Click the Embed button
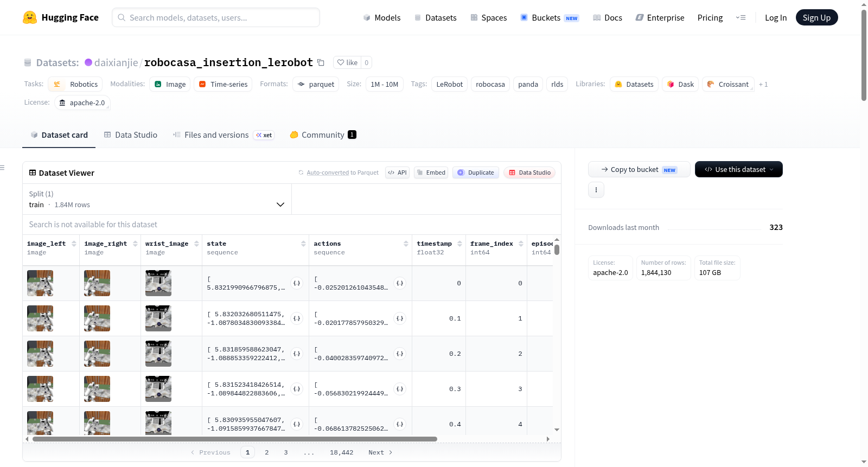Viewport: 868px width, 467px height. tap(431, 172)
